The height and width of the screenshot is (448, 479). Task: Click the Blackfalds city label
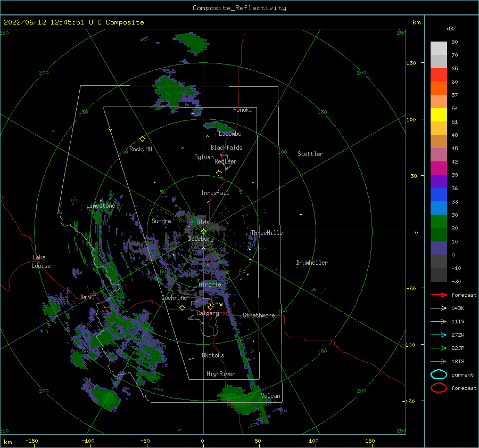(226, 148)
